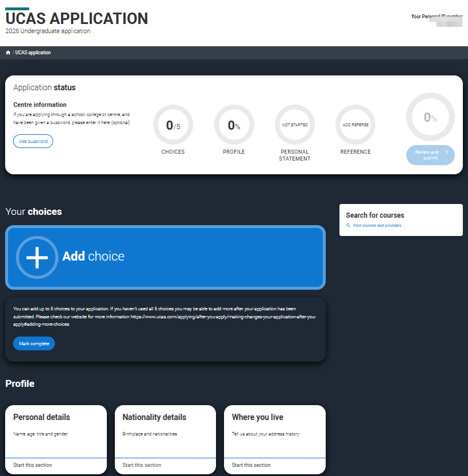
Task: Click the Application status heading
Action: click(45, 87)
